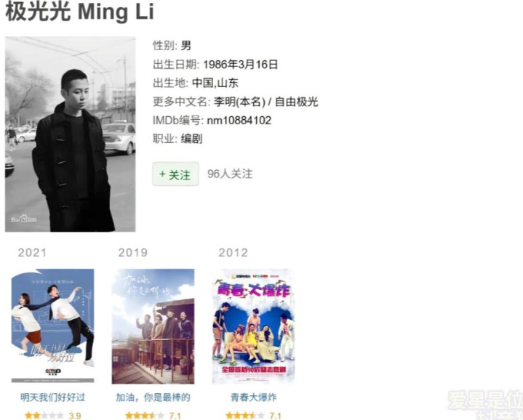Click the page title 极光光 Ming Li
Screen dimensions: 523x420
tap(80, 12)
